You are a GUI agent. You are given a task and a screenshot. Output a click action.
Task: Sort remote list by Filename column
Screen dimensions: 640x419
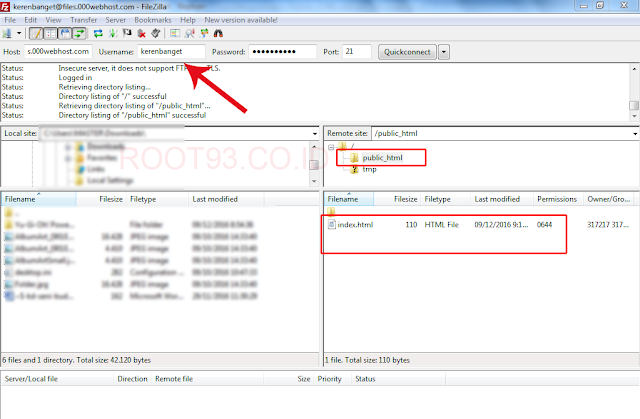tap(349, 199)
